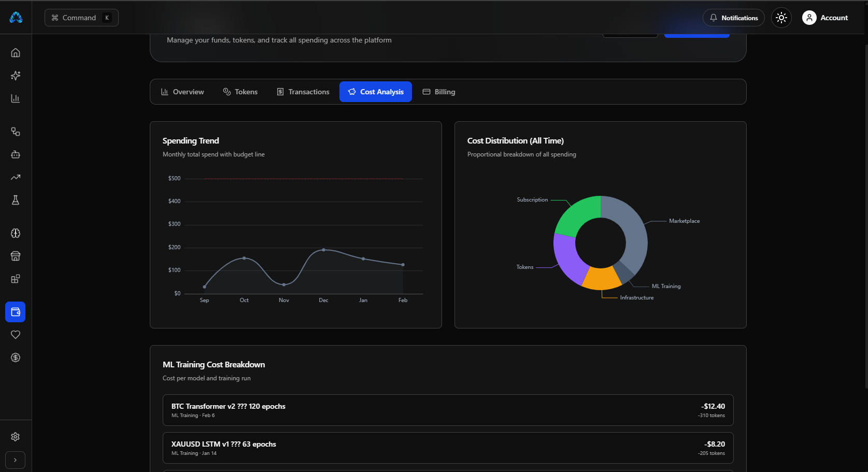Open the lab flask sidebar icon
868x472 pixels.
click(x=16, y=200)
